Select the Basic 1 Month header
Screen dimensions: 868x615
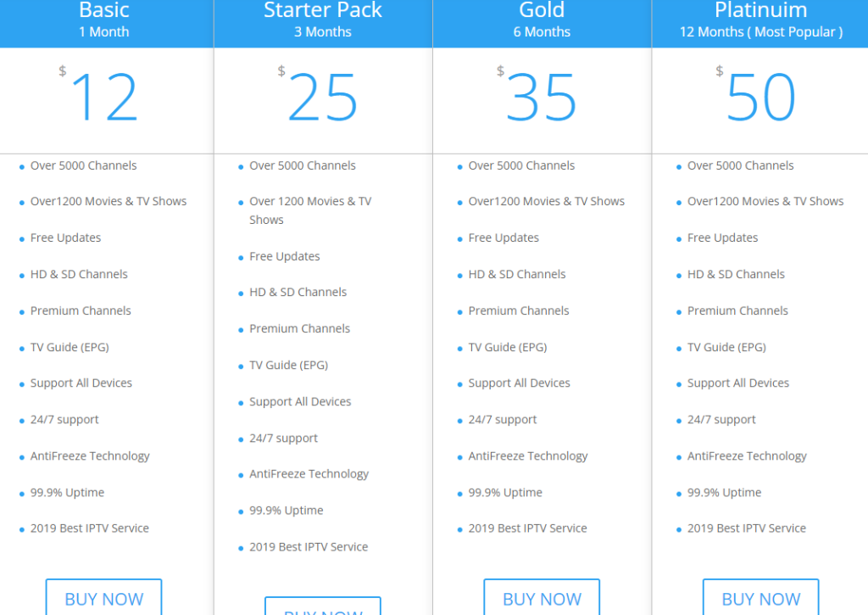coord(104,20)
